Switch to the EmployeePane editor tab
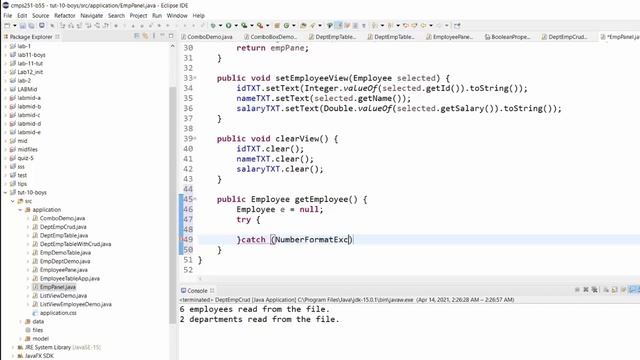Screen dimensions: 640x360 (x=450, y=37)
